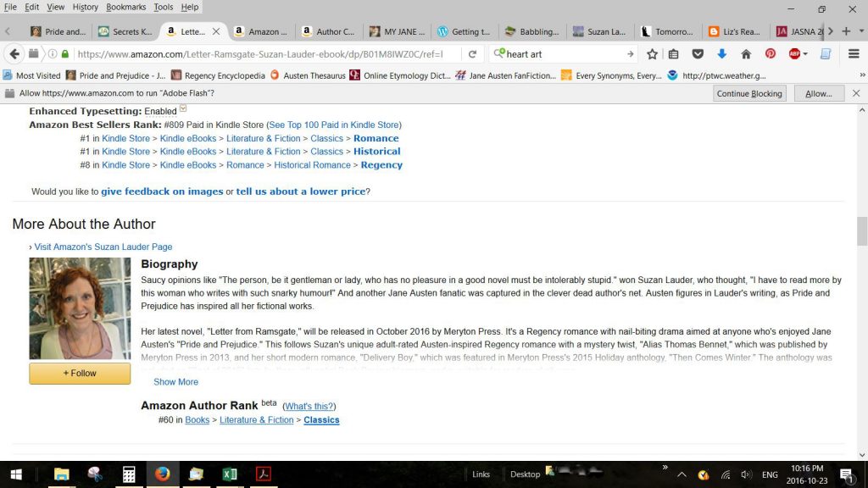Viewport: 868px width, 488px height.
Task: Switch to the Author C... tab
Action: [x=329, y=31]
